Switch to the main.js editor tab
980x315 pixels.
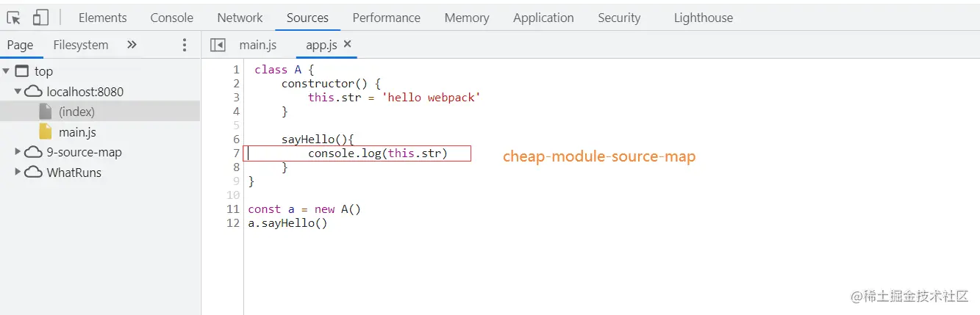(257, 45)
